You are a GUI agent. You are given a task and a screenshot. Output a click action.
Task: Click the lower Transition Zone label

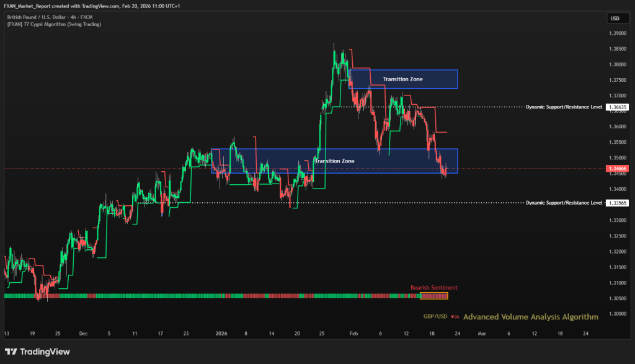[335, 161]
